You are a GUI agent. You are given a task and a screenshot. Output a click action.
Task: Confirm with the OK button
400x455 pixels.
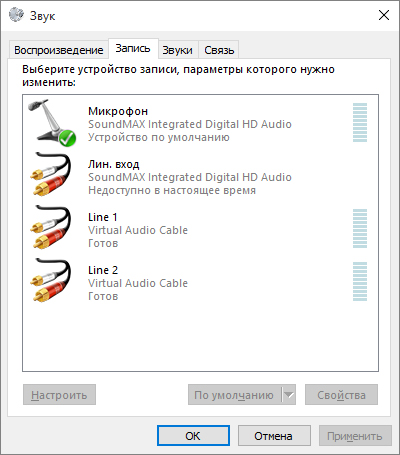193,436
